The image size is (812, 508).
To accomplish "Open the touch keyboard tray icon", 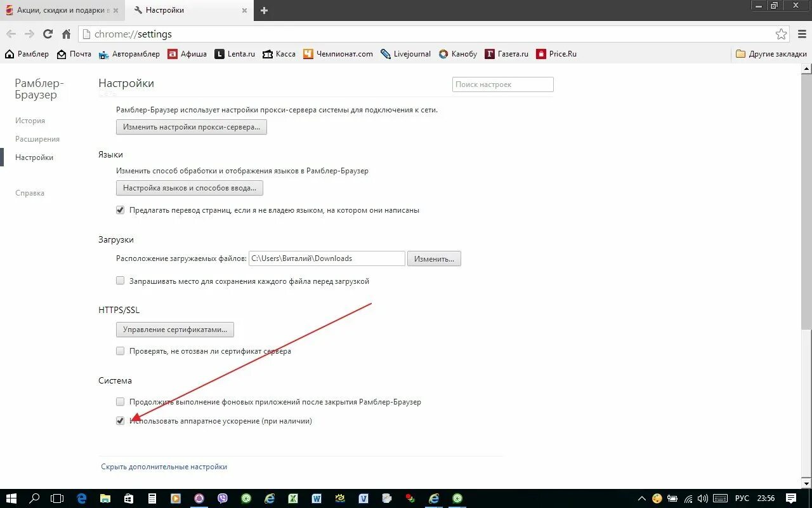I will click(720, 498).
